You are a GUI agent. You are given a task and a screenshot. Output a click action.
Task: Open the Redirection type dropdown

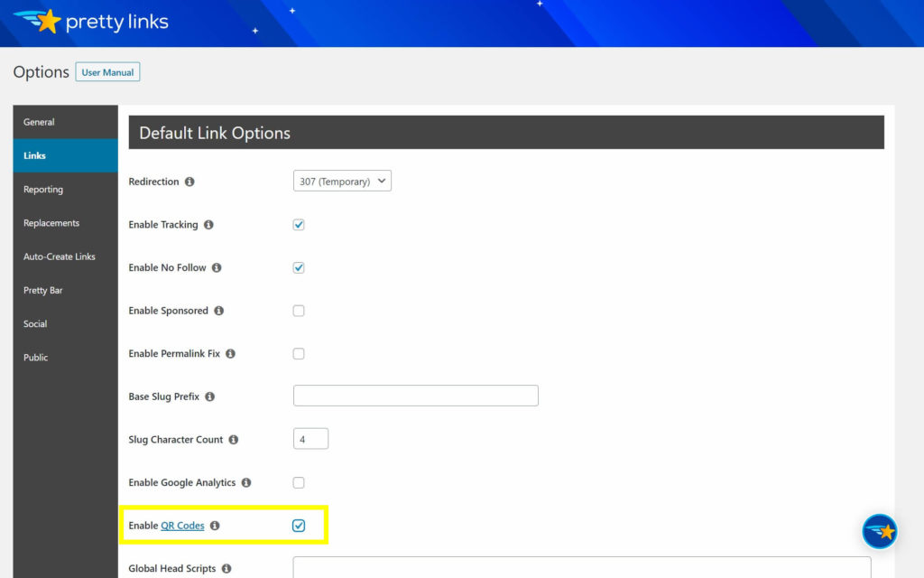pyautogui.click(x=342, y=181)
